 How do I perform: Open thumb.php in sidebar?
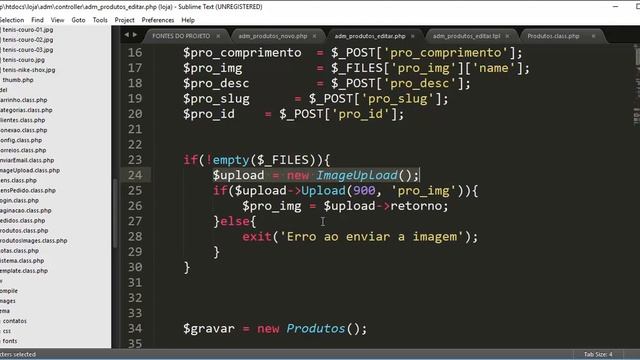(x=18, y=80)
